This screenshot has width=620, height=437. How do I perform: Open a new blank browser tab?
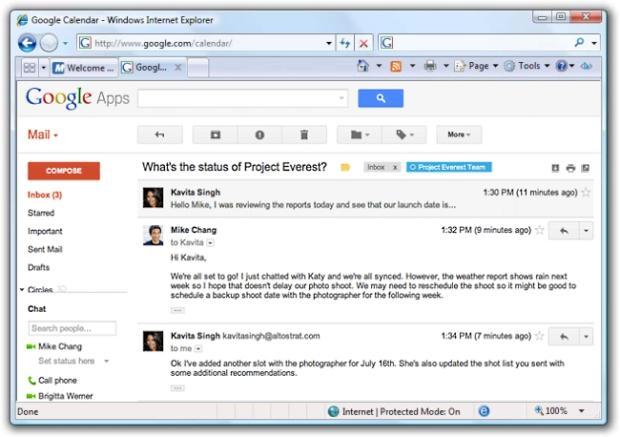[x=198, y=68]
